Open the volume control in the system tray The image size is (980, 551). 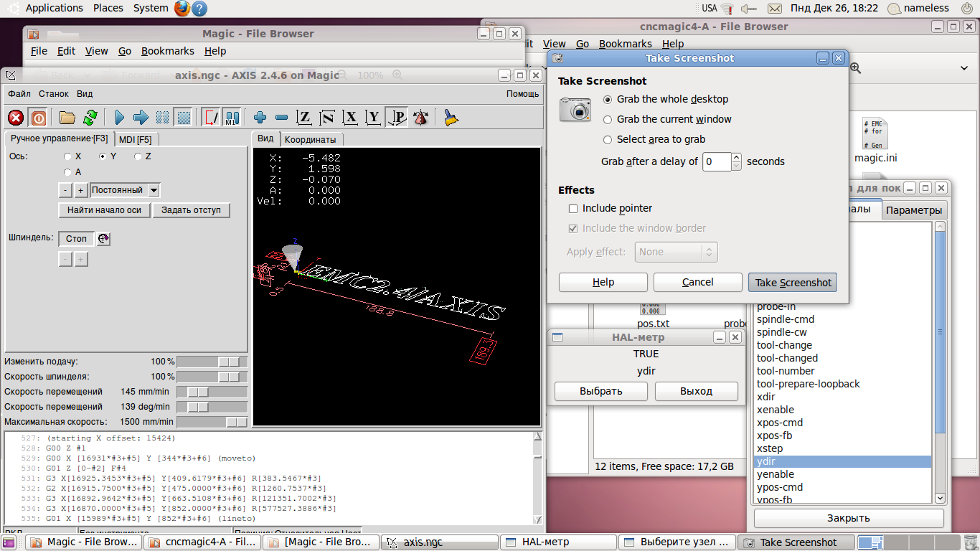pyautogui.click(x=750, y=9)
